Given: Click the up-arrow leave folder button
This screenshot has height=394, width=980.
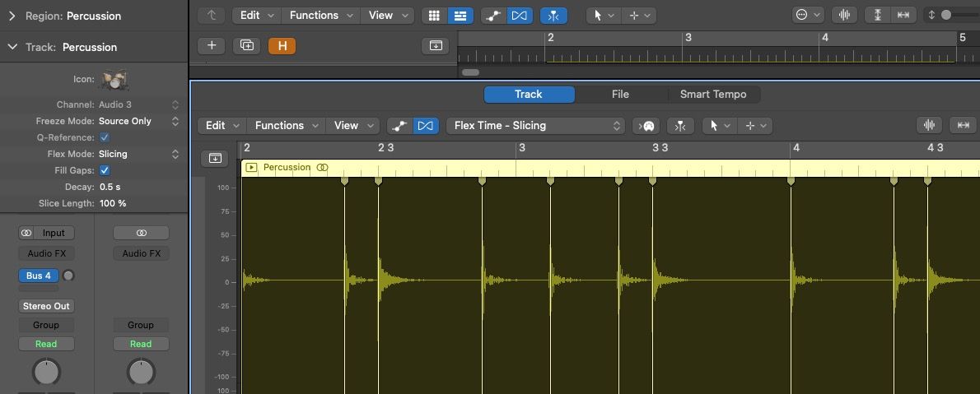Looking at the screenshot, I should [x=212, y=15].
